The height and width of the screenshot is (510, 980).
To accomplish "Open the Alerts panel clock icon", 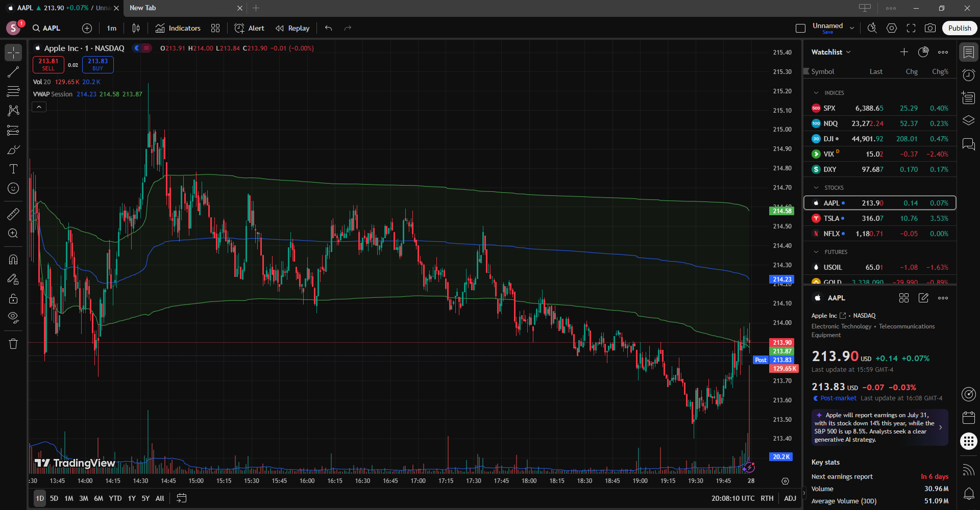I will tap(968, 75).
